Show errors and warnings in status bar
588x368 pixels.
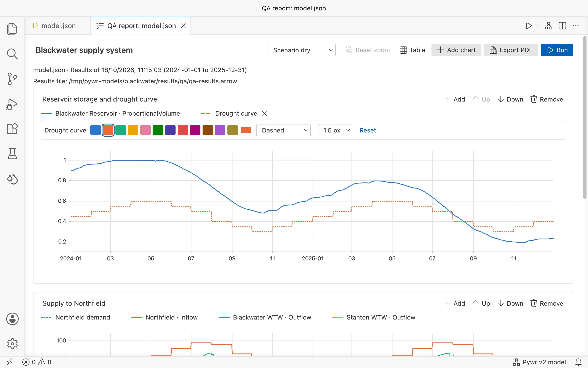[x=37, y=362]
